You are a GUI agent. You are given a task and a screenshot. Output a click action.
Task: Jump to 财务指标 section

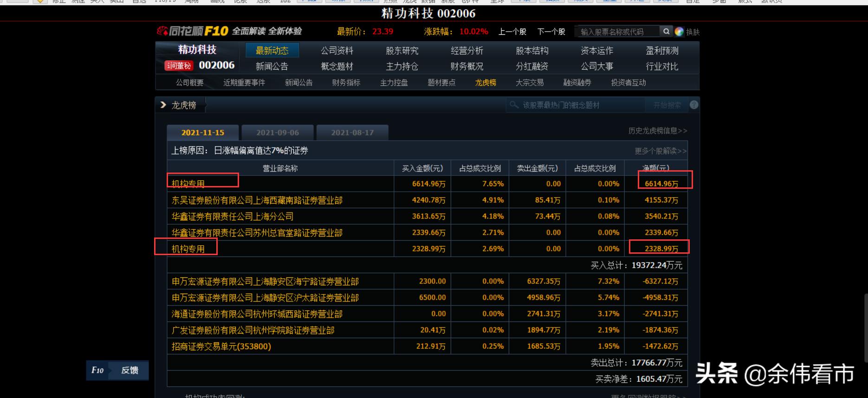[x=346, y=83]
